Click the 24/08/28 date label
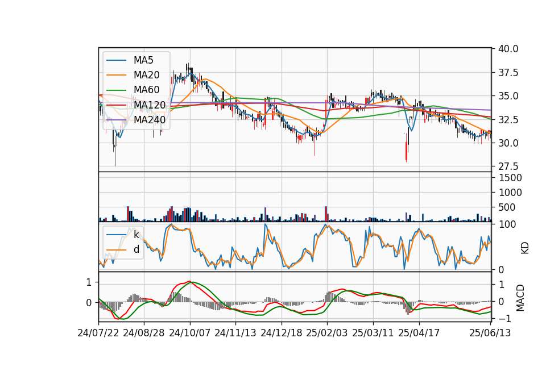Image resolution: width=546 pixels, height=392 pixels. (x=144, y=333)
